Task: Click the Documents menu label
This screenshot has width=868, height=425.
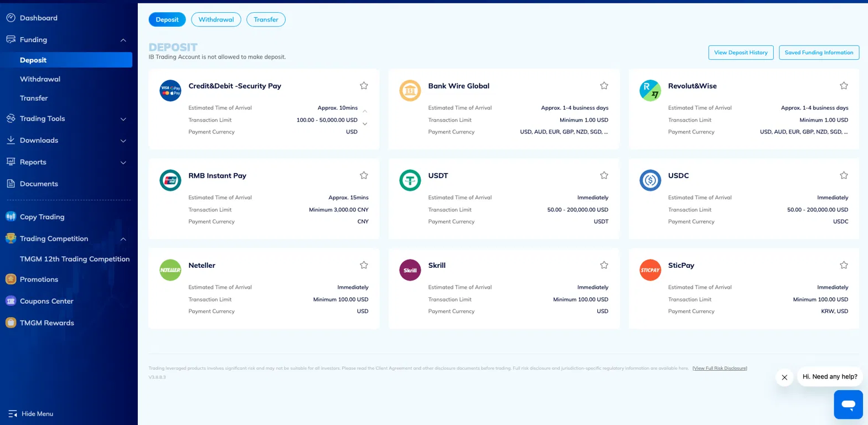Action: coord(39,184)
